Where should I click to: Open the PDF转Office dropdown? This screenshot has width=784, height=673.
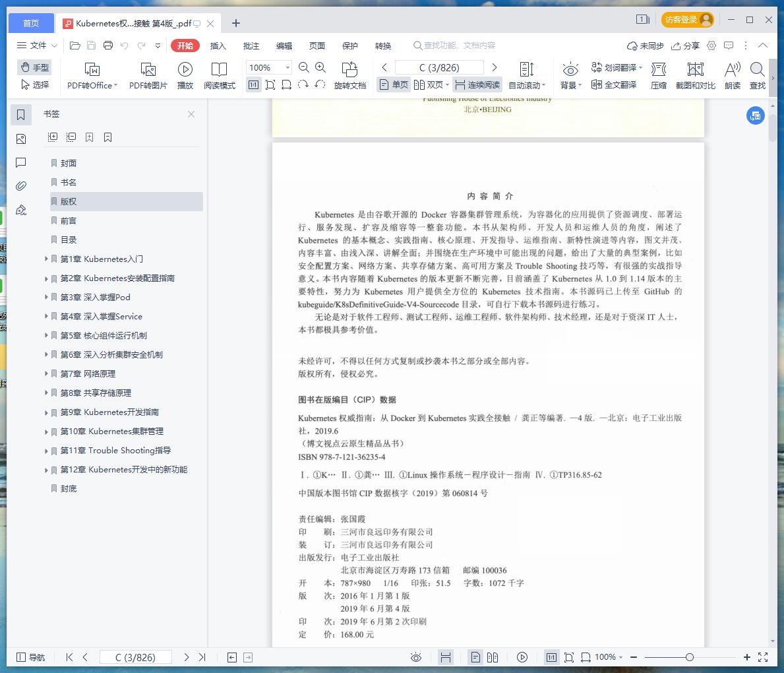[x=92, y=76]
